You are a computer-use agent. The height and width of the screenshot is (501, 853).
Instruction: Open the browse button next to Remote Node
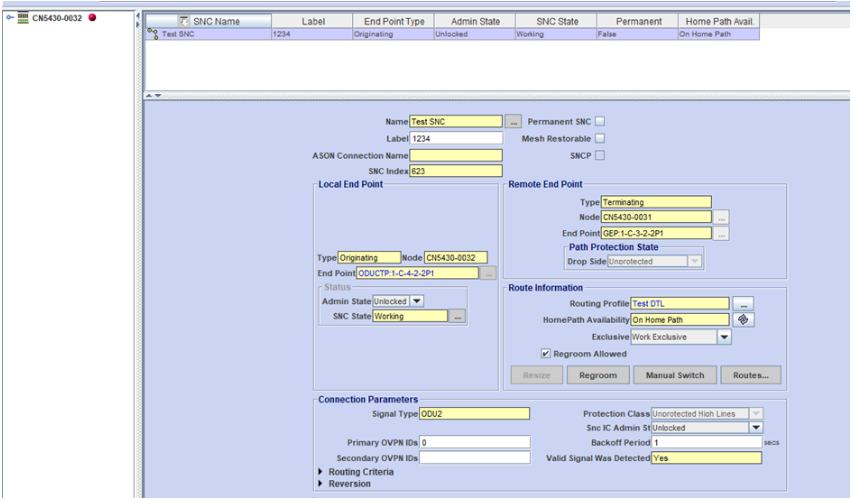tap(721, 218)
